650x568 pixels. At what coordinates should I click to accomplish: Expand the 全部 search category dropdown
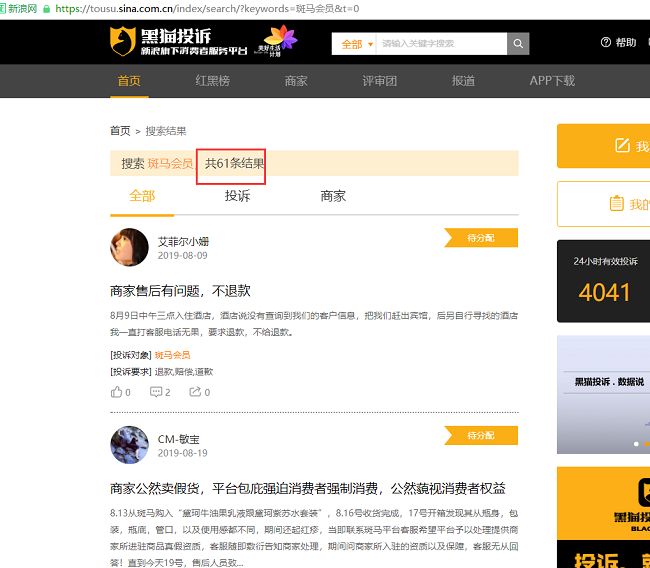(357, 44)
